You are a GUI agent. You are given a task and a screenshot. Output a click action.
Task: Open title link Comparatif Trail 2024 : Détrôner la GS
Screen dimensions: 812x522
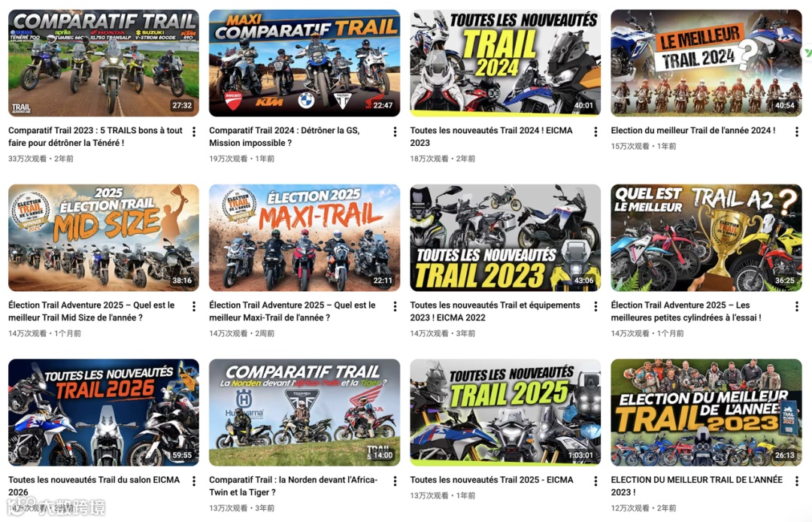tap(284, 137)
